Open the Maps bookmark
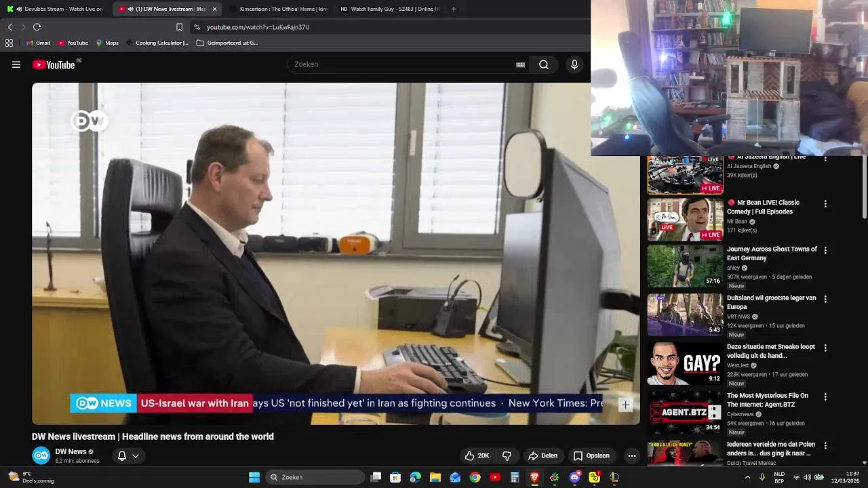 (107, 43)
